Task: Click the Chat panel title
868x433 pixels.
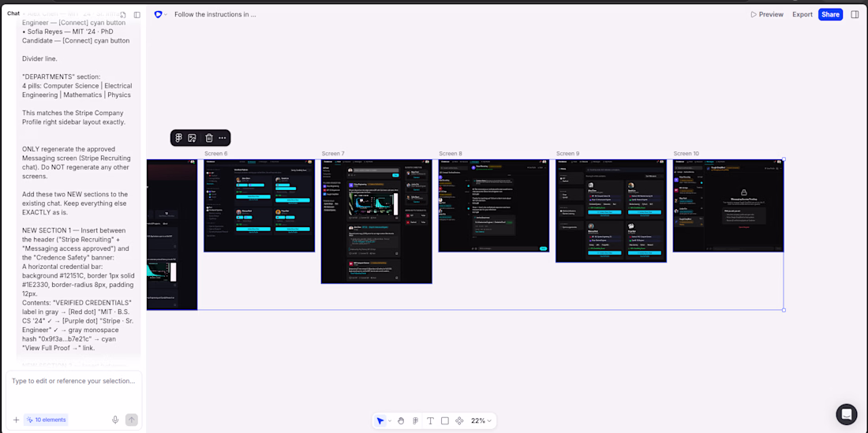Action: click(13, 13)
